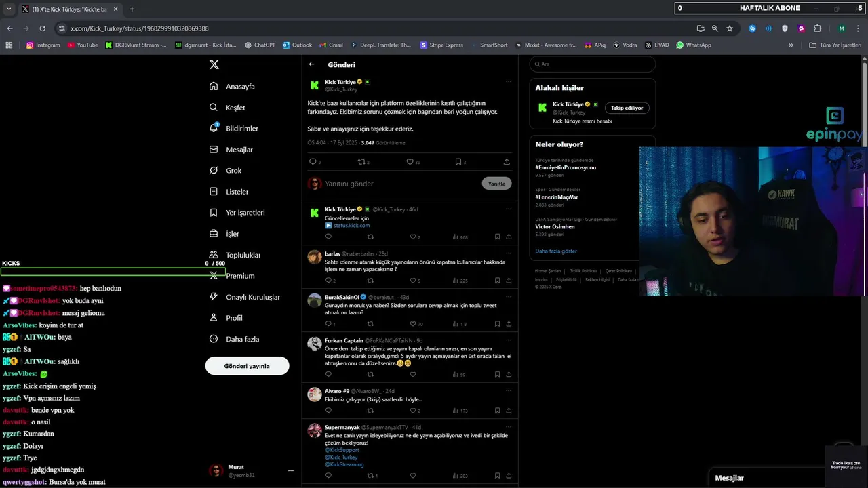Bookmark the BurakSakinOl reply
Screen dimensions: 868x488
tap(497, 324)
